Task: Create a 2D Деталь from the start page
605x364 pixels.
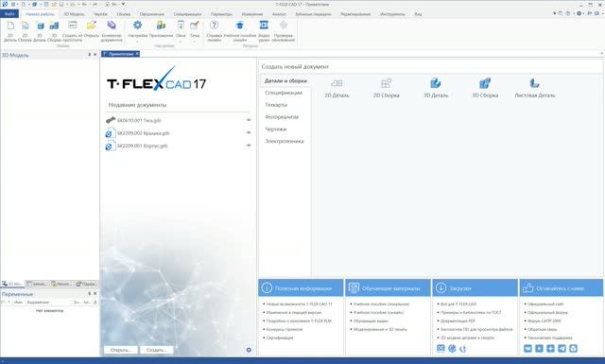Action: coord(337,88)
